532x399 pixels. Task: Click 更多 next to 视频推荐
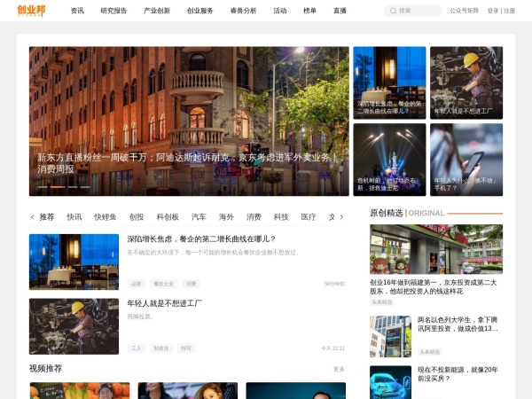(x=339, y=369)
